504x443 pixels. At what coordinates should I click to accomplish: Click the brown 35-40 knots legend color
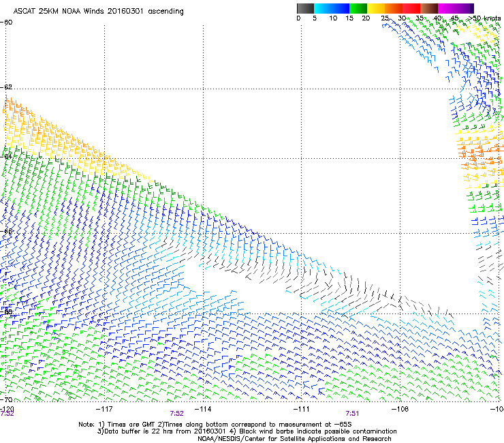click(x=429, y=8)
